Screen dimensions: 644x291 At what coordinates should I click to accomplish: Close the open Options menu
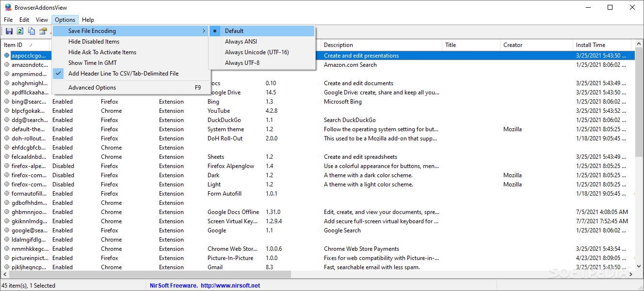click(65, 20)
